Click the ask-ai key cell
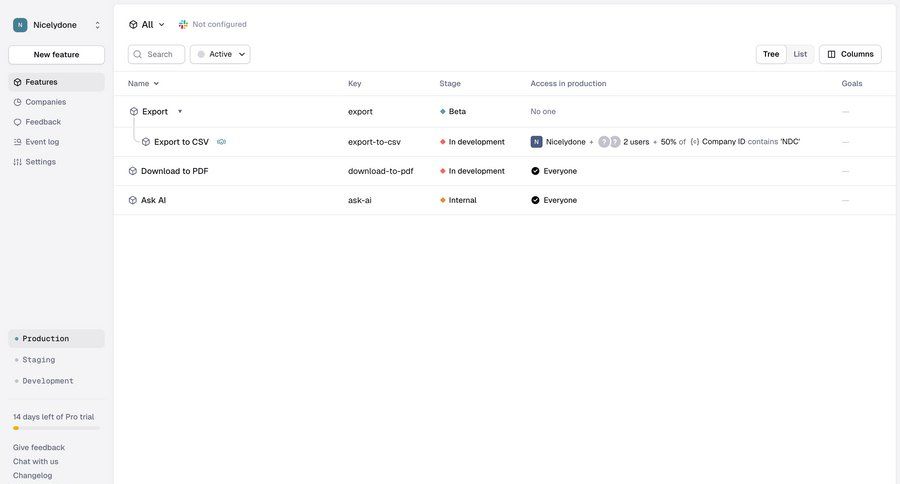Viewport: 900px width, 484px height. coord(359,200)
